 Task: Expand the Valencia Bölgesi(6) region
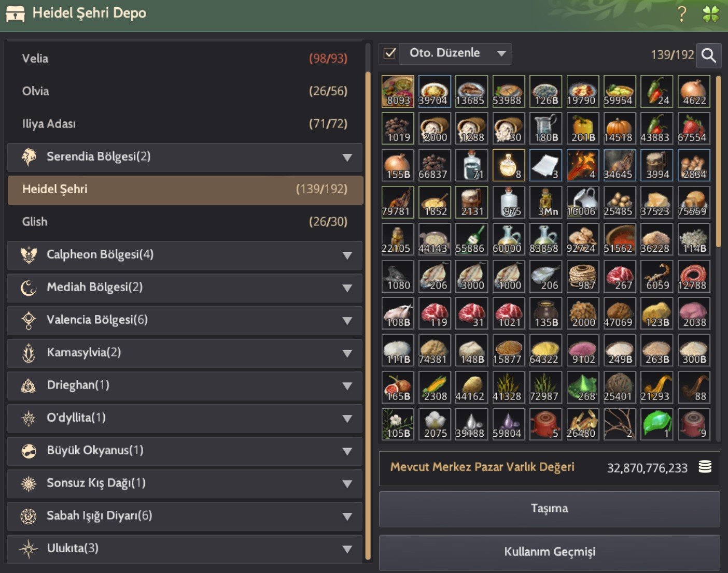click(x=185, y=320)
